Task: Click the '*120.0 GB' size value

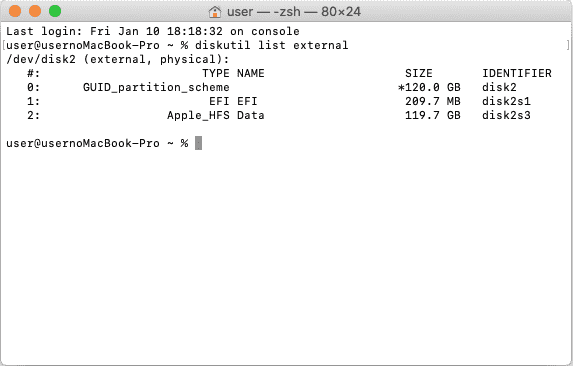Action: tap(429, 87)
